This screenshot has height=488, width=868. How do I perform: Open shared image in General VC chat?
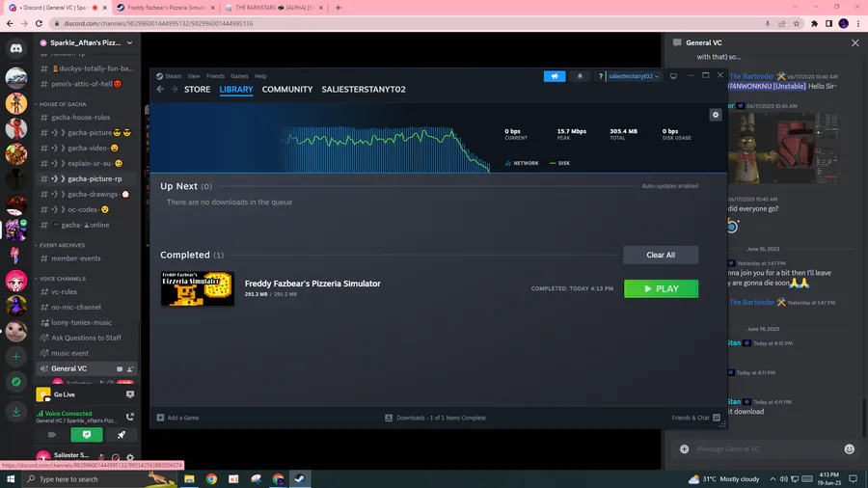click(783, 148)
